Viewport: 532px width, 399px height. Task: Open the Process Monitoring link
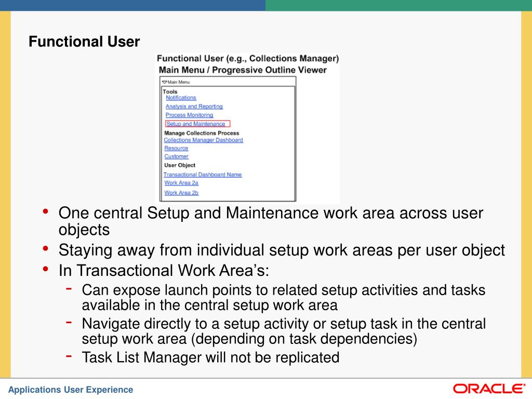tap(189, 115)
